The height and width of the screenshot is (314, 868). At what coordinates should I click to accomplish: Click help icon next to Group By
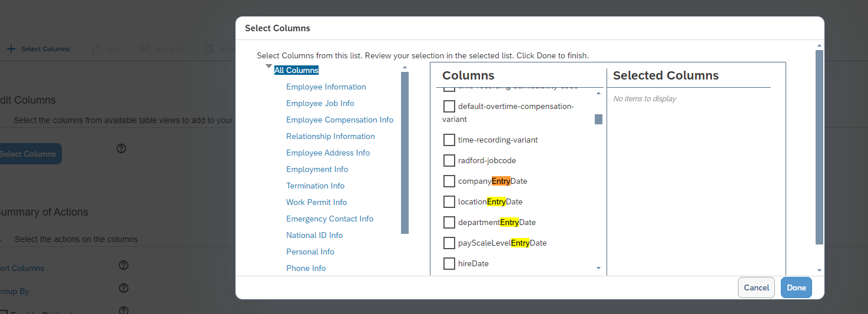point(124,288)
